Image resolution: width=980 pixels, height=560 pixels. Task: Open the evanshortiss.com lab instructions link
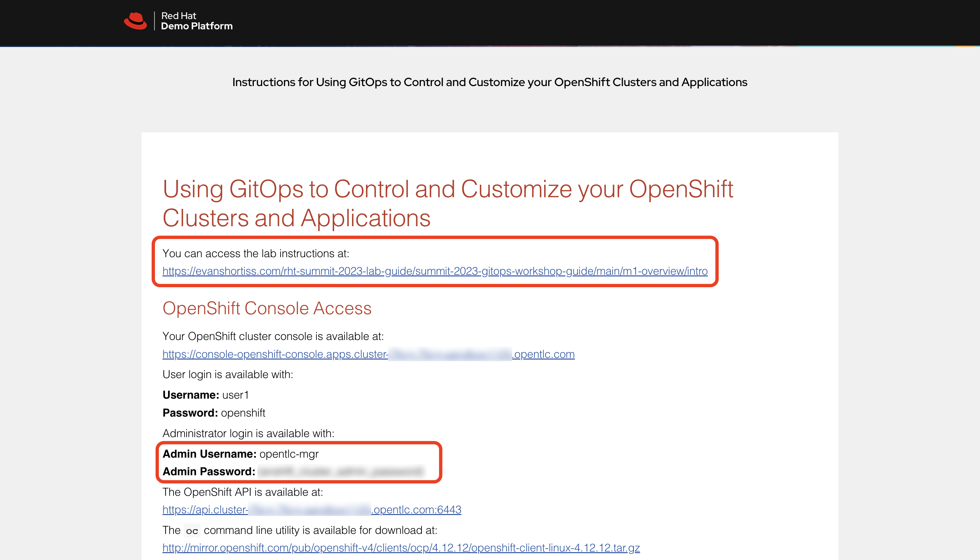point(435,271)
